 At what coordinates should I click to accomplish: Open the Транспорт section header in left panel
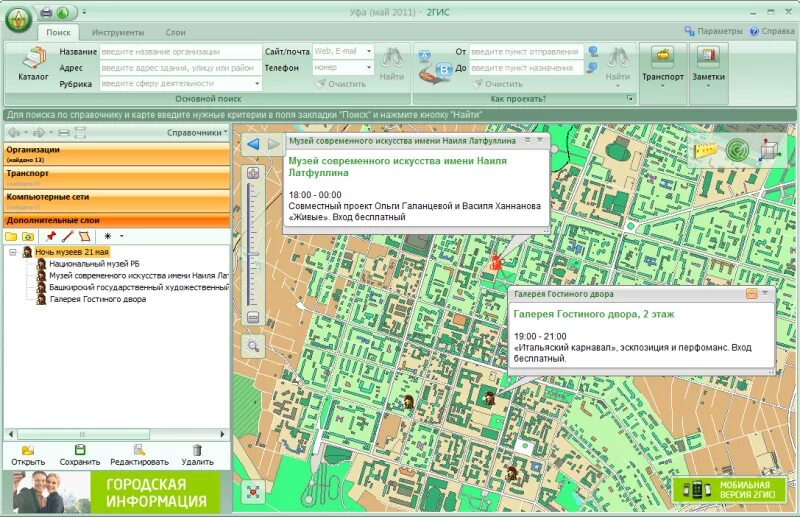(117, 178)
